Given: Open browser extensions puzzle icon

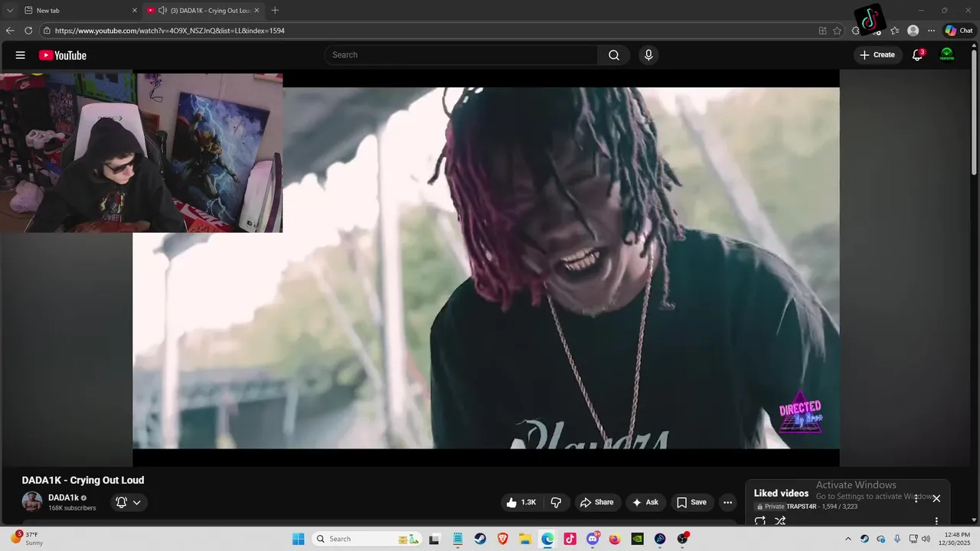Looking at the screenshot, I should click(856, 31).
